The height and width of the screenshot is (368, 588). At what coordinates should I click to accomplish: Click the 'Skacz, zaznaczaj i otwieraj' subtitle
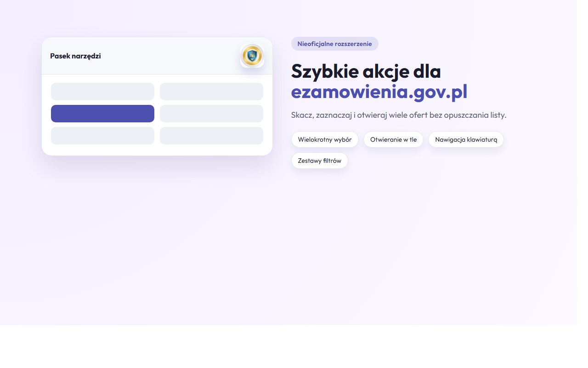click(398, 115)
